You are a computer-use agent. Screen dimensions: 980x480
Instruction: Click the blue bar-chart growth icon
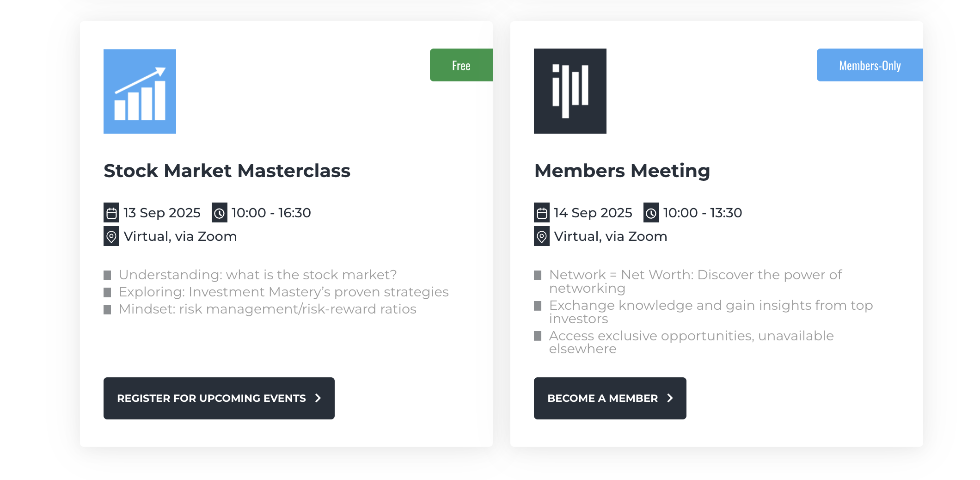(140, 91)
